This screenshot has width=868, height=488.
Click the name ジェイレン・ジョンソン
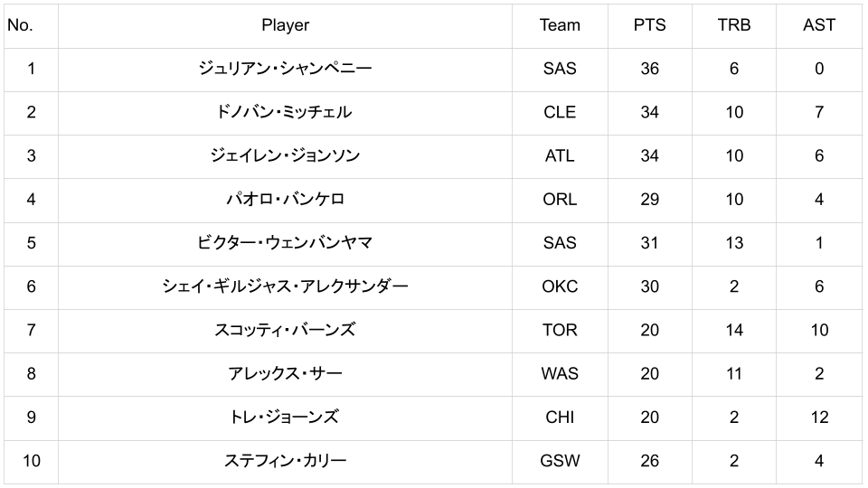[x=285, y=155]
